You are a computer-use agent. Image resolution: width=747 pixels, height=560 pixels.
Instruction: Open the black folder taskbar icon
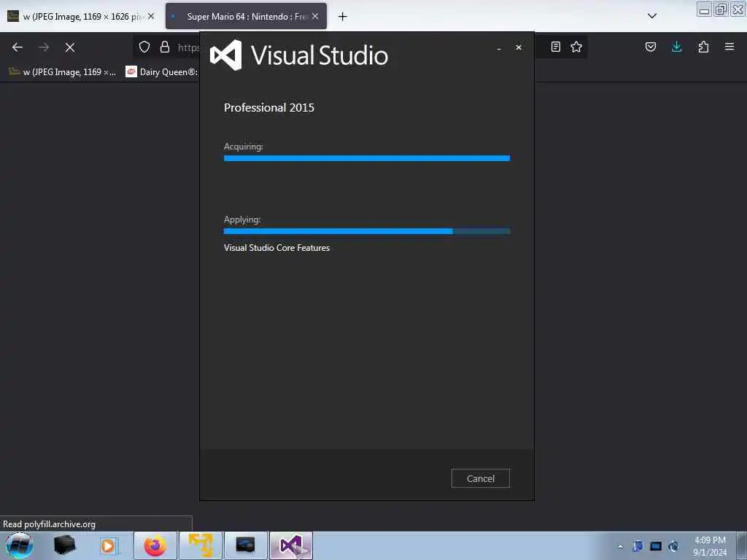(x=65, y=545)
